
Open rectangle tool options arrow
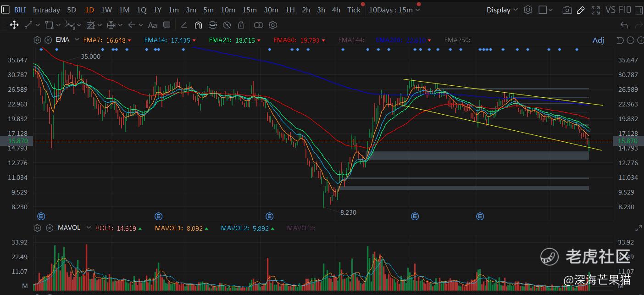58,26
